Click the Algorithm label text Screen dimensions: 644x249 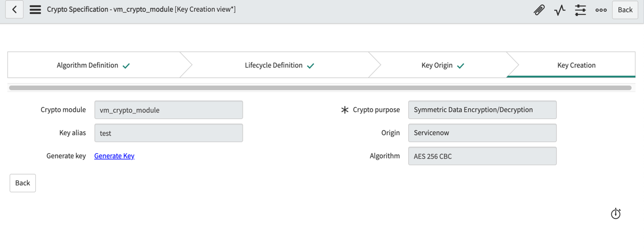click(x=385, y=156)
